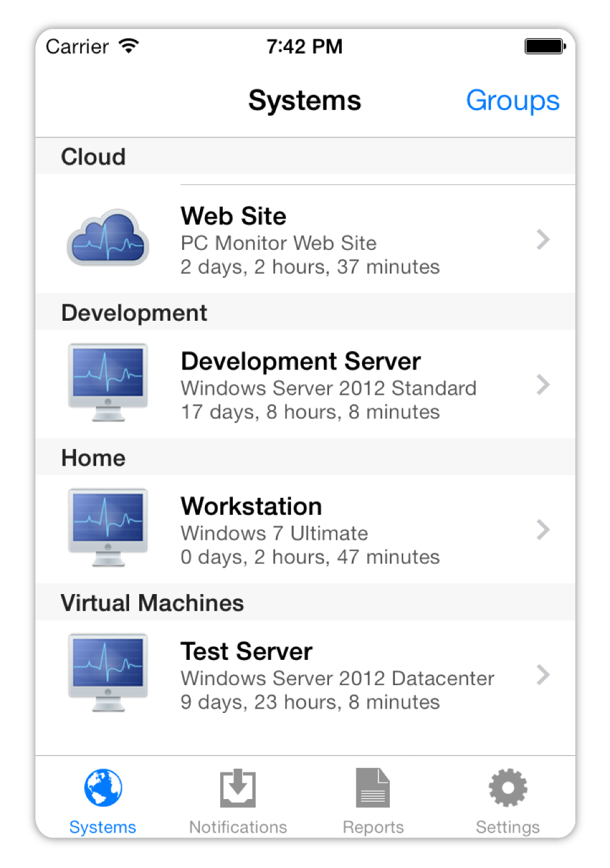The image size is (610, 868).
Task: Tap the Wi-Fi status icon
Action: pos(129,46)
